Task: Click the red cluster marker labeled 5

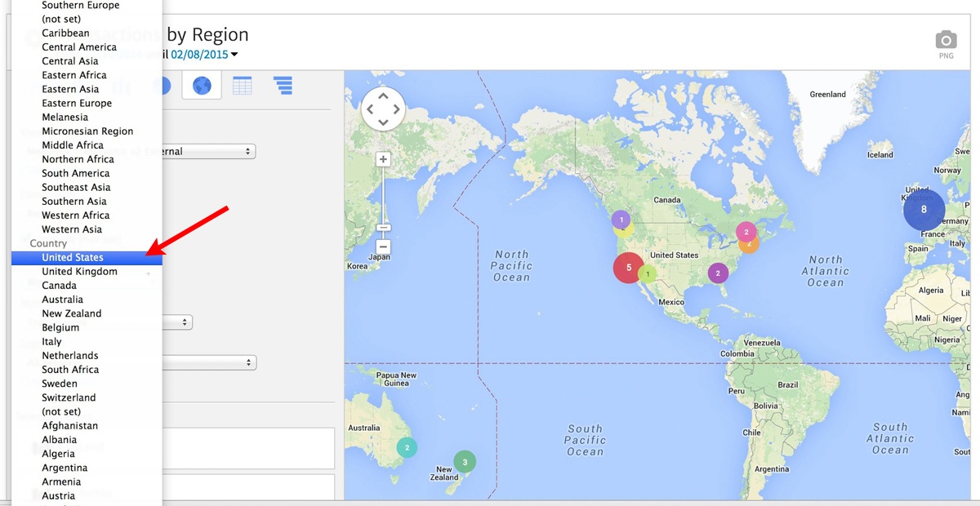Action: coord(629,268)
